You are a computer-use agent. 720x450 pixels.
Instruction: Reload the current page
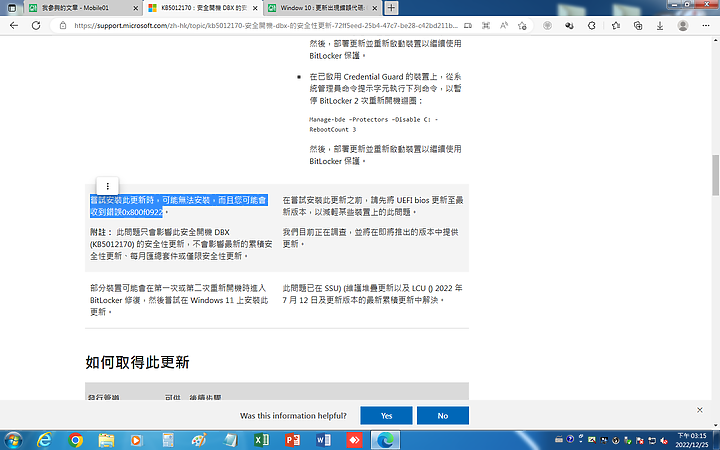pyautogui.click(x=36, y=26)
